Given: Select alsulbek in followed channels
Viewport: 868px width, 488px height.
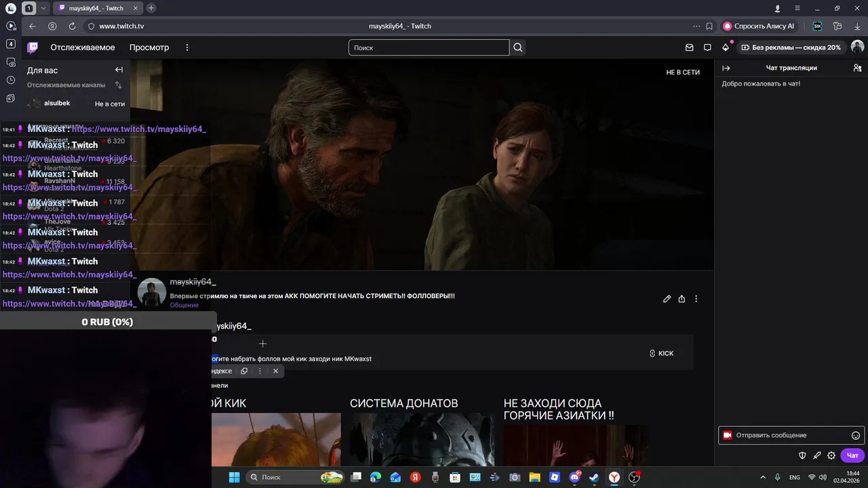Looking at the screenshot, I should click(76, 104).
